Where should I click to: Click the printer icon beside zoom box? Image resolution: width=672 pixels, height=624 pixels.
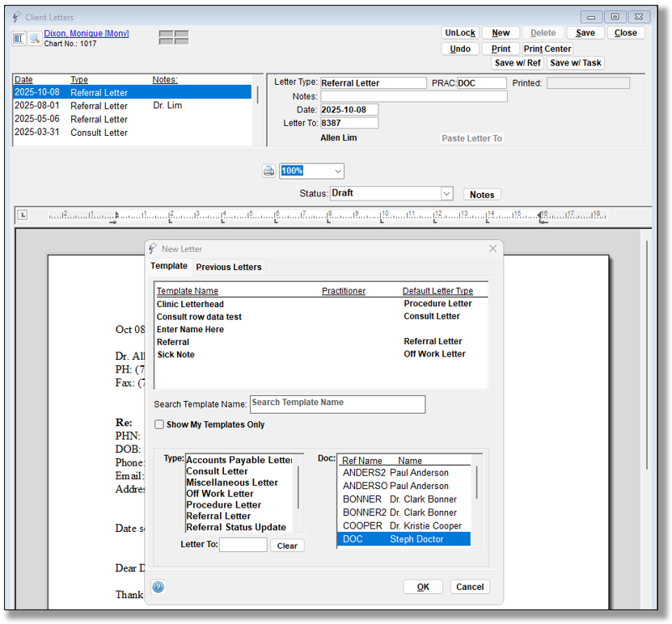coord(268,171)
